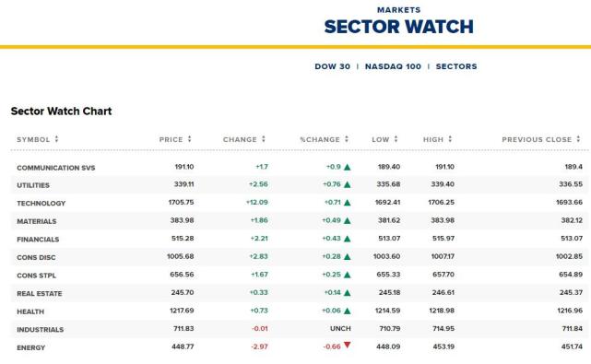Viewport: 591px width, 364px height.
Task: Select the Sectors tab
Action: coord(456,66)
